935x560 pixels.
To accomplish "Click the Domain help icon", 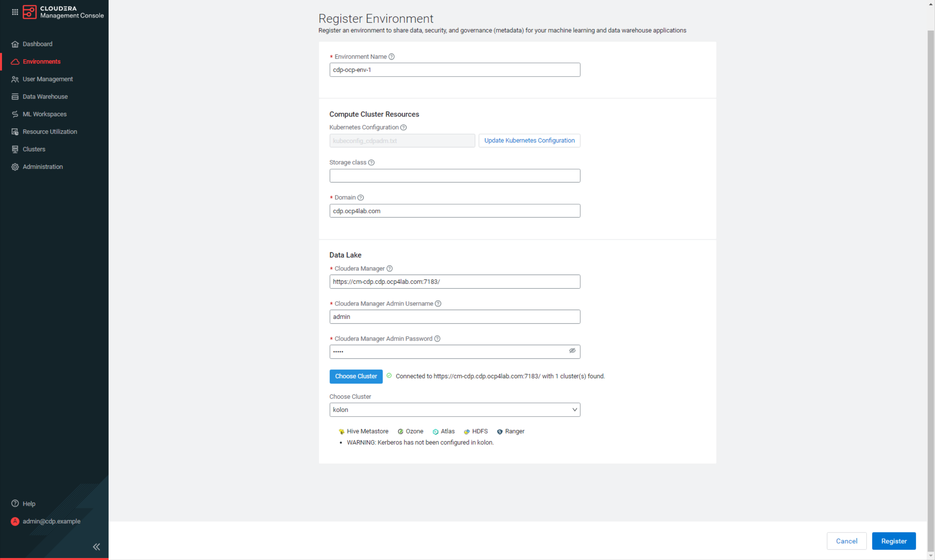I will click(360, 198).
